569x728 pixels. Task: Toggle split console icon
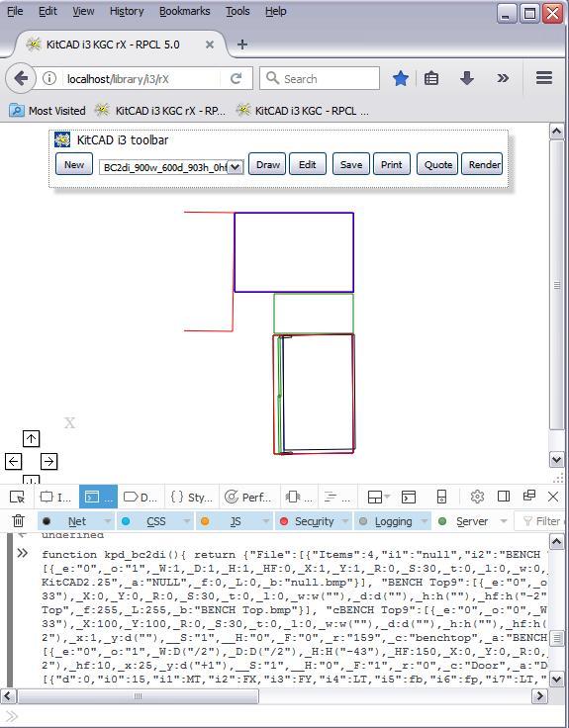pos(409,497)
